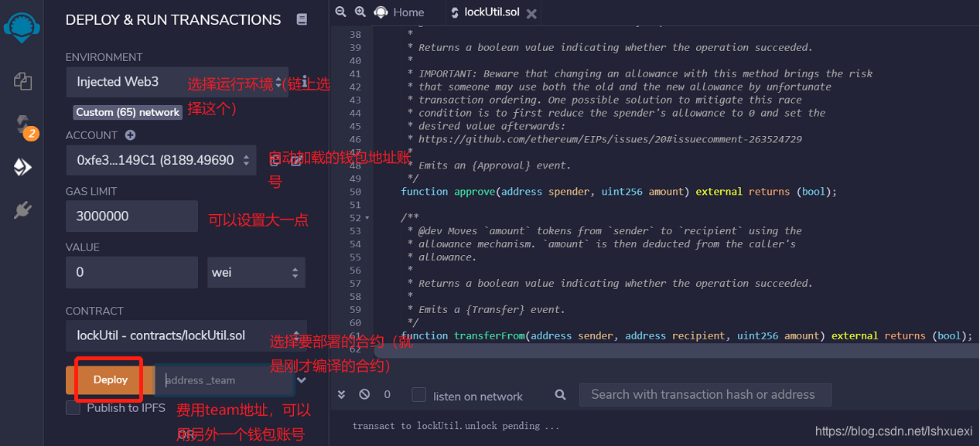The image size is (980, 446).
Task: Click the terminal search magnifier icon
Action: [x=561, y=395]
